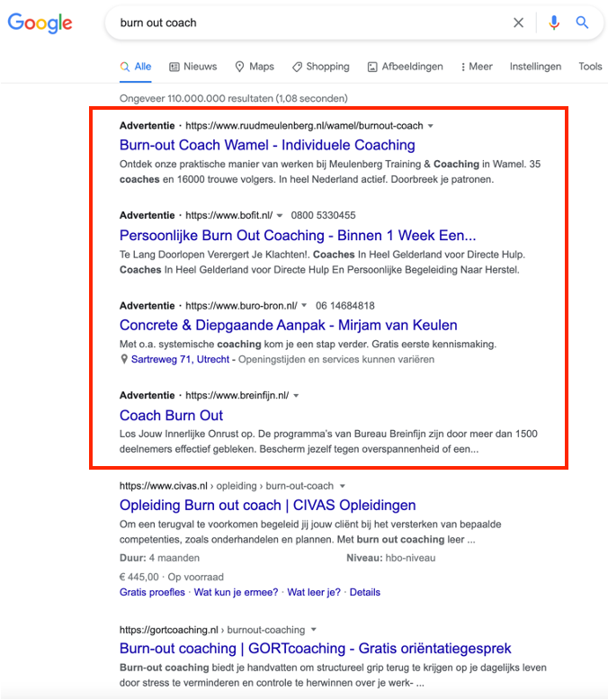The height and width of the screenshot is (700, 608).
Task: Click phone number 06 14684818
Action: (345, 305)
